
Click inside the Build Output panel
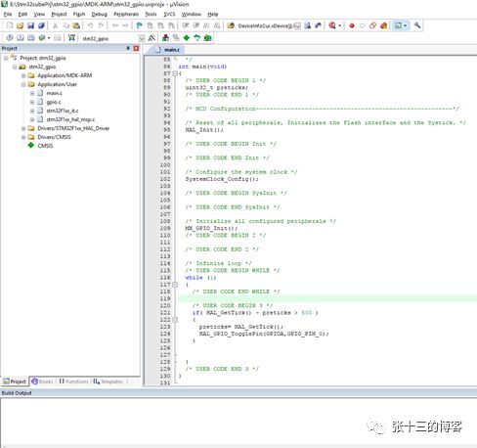[x=238, y=421]
